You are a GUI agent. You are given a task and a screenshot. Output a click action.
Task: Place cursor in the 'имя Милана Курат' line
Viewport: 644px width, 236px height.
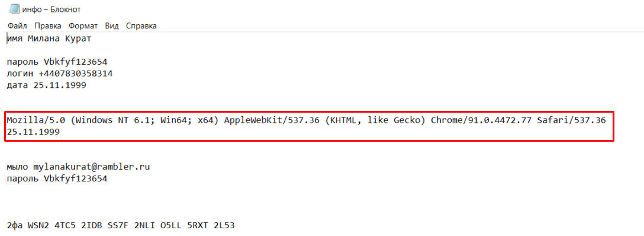tap(49, 39)
